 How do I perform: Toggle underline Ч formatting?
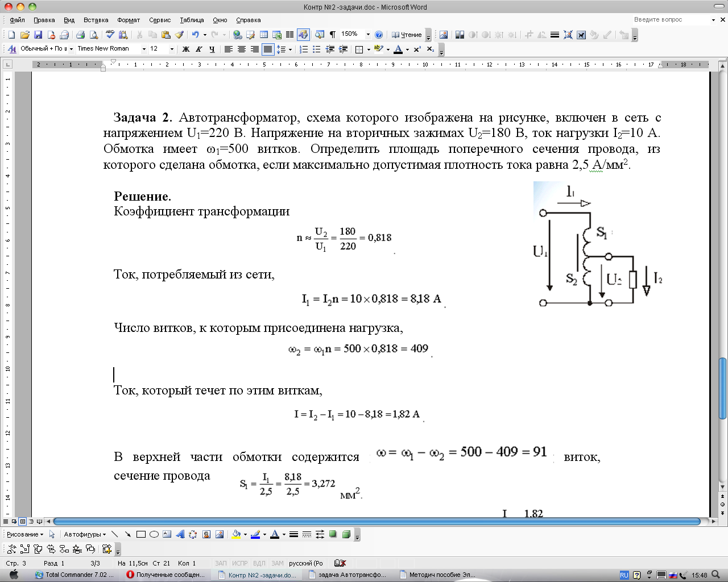(212, 49)
